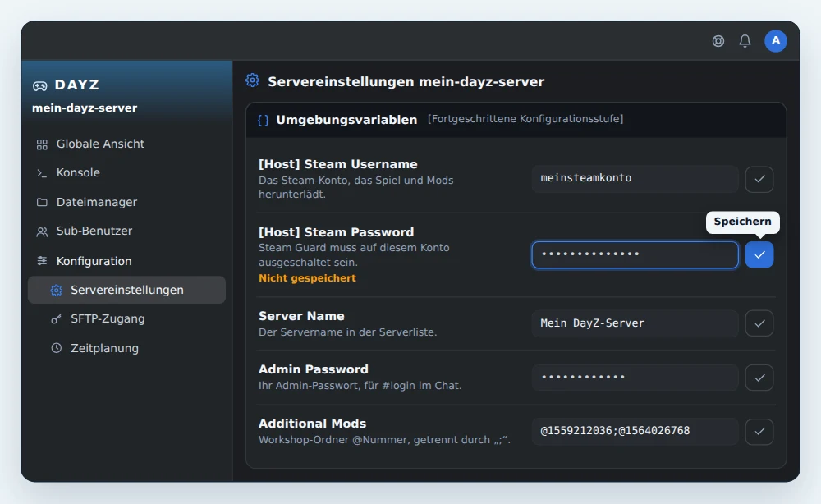This screenshot has width=821, height=504.
Task: Focus the Steam Password input field
Action: click(635, 255)
